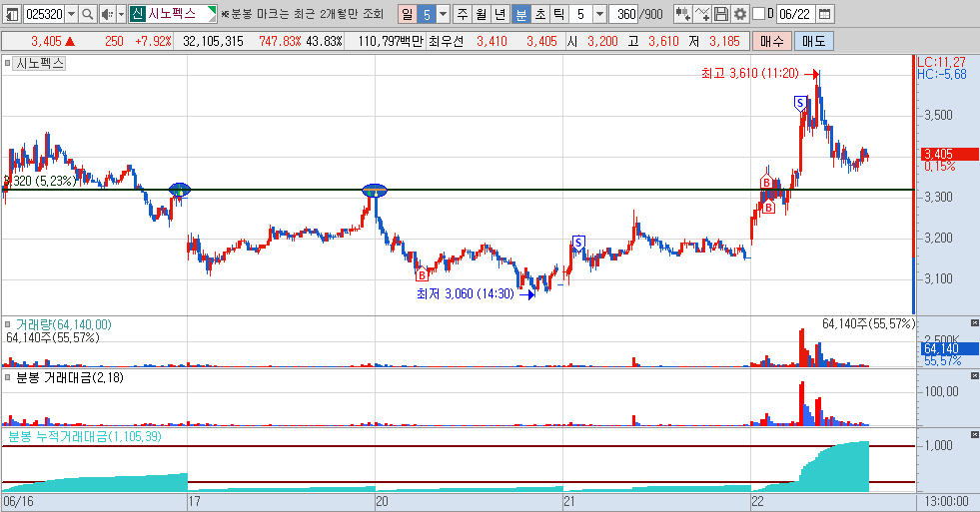Click the 최우선 quote label

pos(447,41)
